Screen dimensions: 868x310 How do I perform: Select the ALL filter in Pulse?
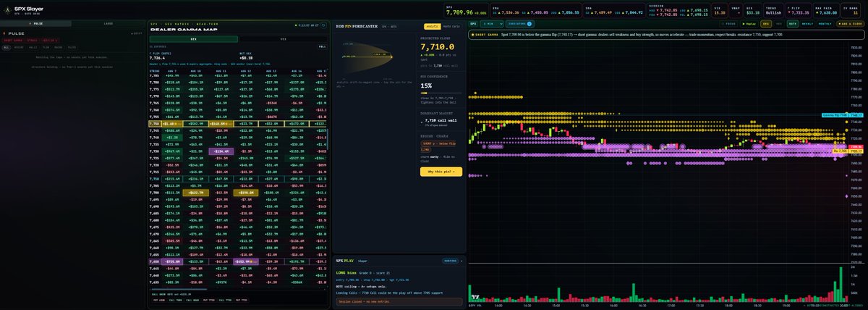click(x=6, y=47)
